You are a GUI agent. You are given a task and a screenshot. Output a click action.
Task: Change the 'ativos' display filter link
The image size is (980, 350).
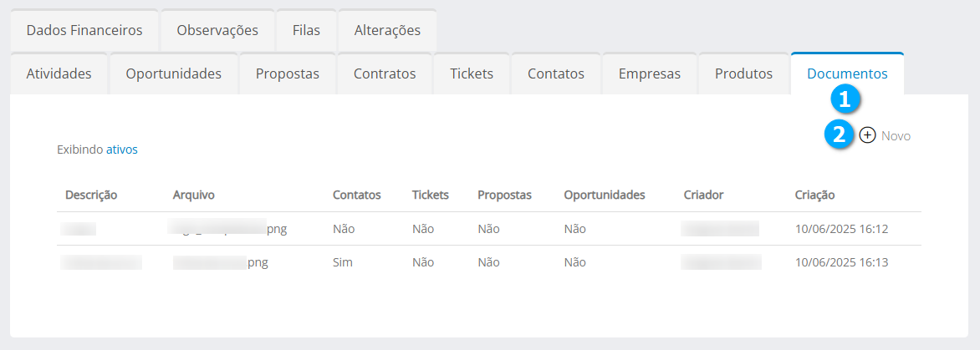click(x=121, y=150)
